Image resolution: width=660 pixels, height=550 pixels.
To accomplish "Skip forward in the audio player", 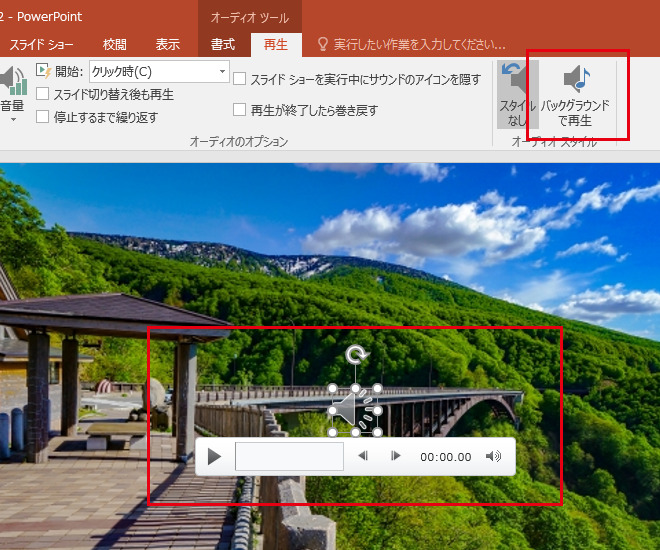I will point(395,456).
